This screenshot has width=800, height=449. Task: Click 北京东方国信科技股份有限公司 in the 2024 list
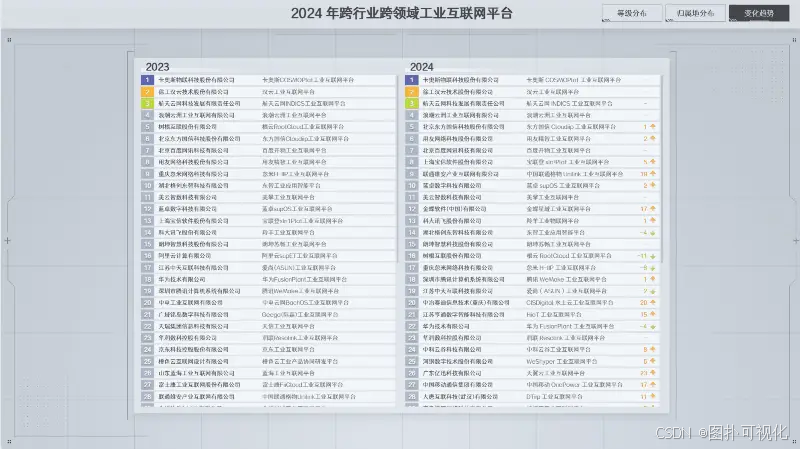[463, 127]
